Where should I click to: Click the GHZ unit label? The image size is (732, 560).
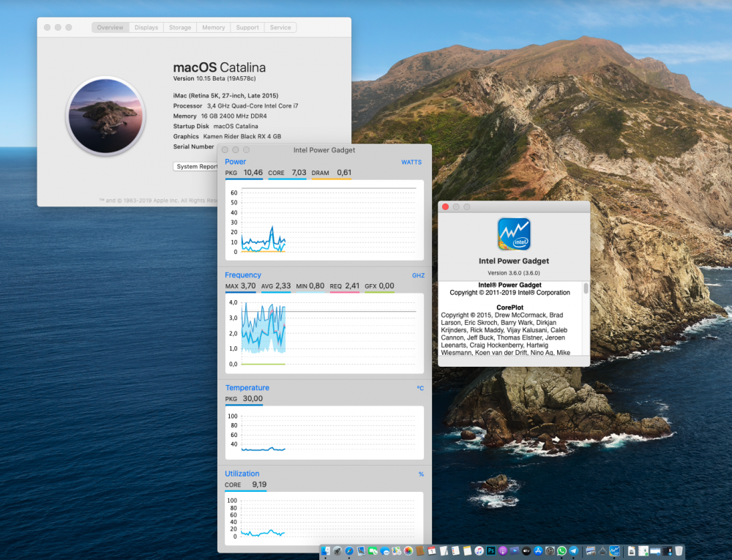pyautogui.click(x=418, y=275)
